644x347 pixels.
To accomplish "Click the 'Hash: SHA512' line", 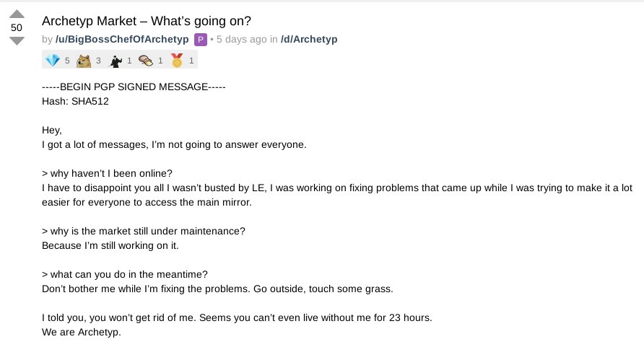I will click(75, 101).
